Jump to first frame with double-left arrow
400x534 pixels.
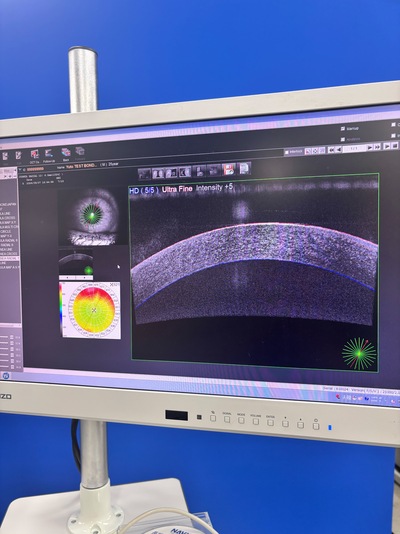click(331, 150)
